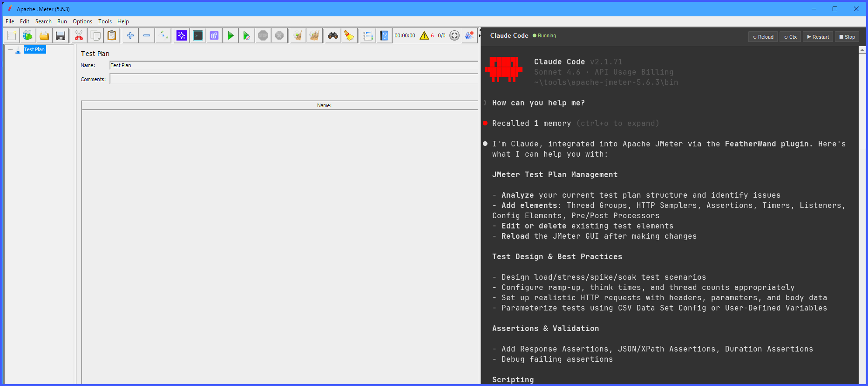868x386 pixels.
Task: Shut down the test with X icon
Action: coord(279,35)
